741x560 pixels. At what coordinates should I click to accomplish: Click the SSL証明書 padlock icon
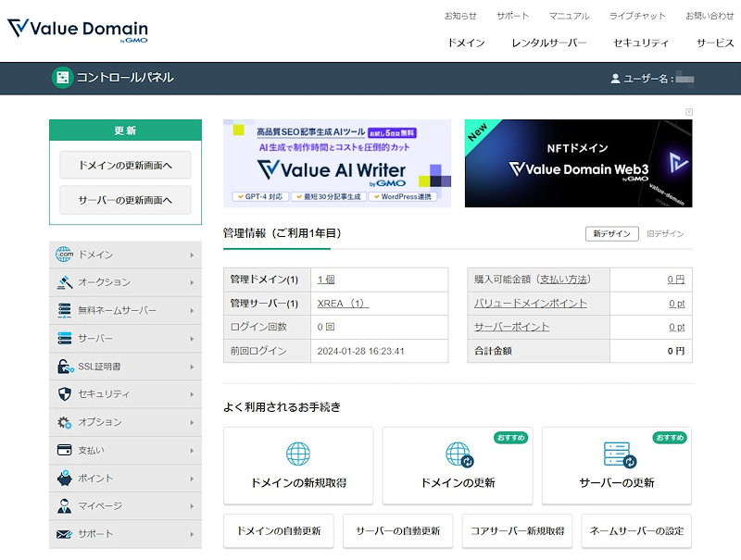[x=64, y=367]
